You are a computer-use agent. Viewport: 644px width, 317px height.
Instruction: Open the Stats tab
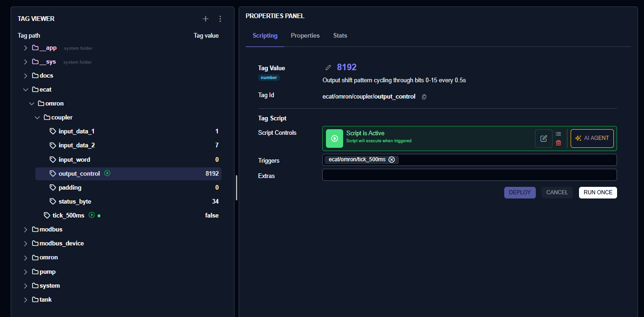(x=340, y=36)
